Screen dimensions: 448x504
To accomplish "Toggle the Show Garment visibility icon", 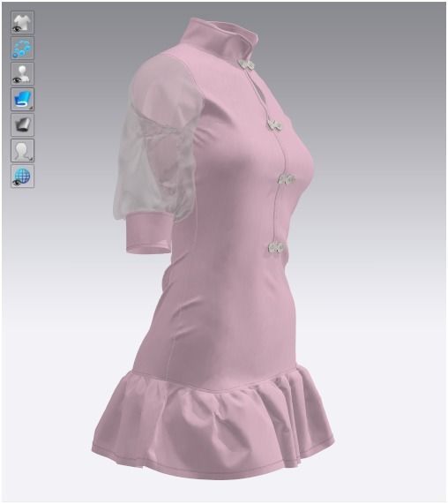I will point(22,22).
